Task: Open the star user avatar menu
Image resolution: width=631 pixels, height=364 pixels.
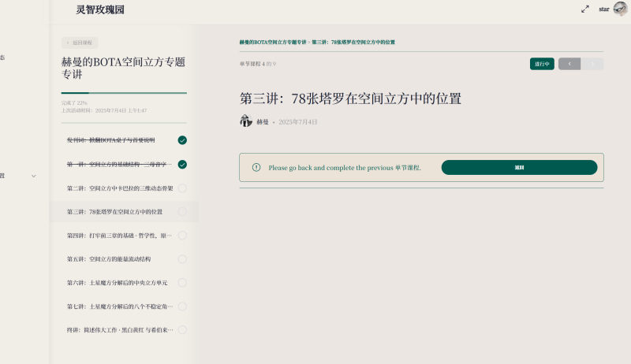Action: pos(620,9)
